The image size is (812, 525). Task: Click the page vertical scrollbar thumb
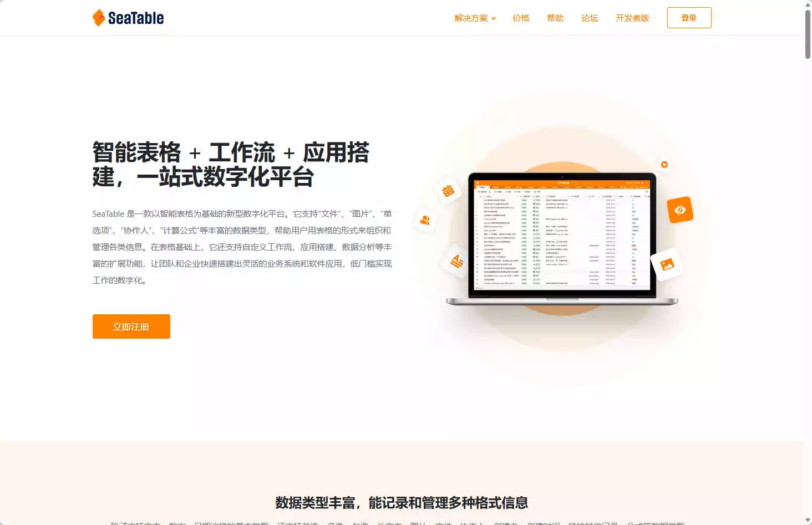click(x=808, y=33)
